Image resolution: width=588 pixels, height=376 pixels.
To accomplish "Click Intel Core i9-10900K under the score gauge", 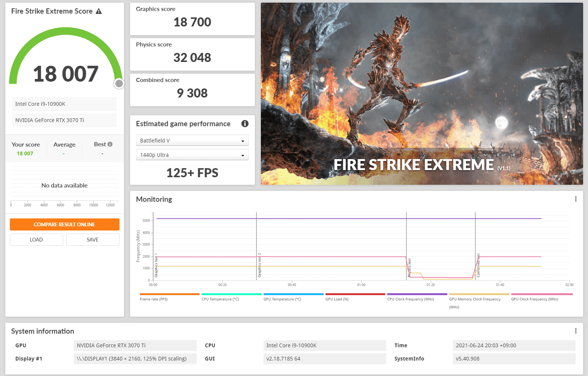I will (x=65, y=104).
